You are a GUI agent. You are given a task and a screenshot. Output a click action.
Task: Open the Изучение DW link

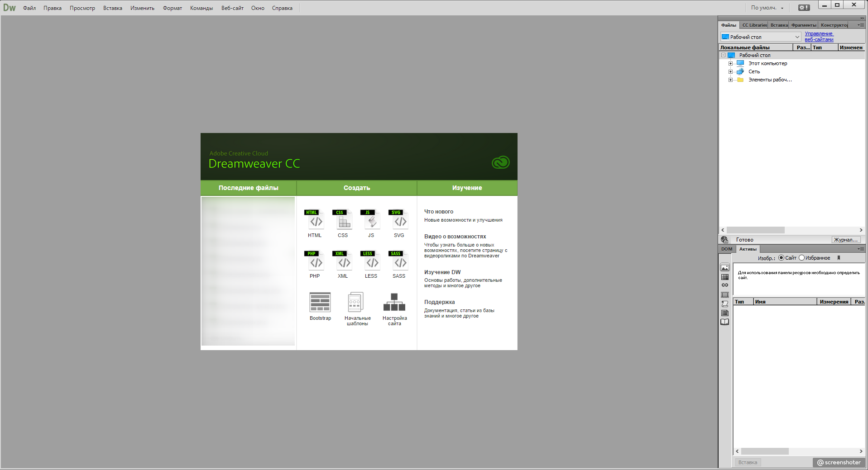tap(442, 272)
